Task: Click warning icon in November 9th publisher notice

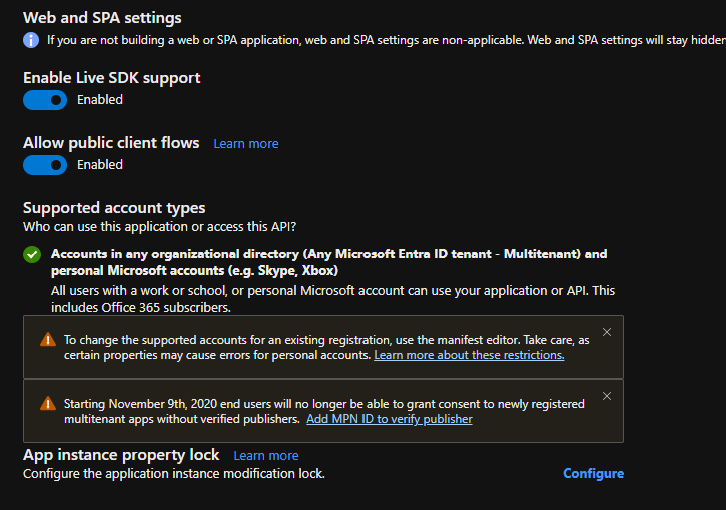Action: pos(48,403)
